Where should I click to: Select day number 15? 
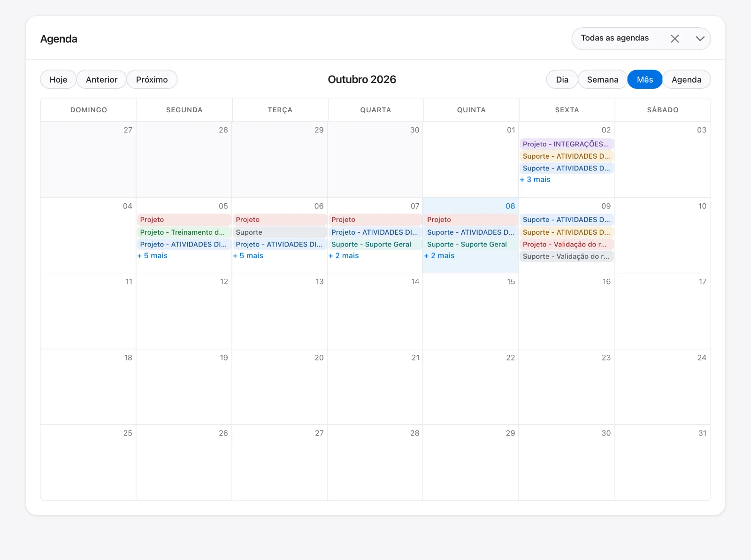[511, 282]
